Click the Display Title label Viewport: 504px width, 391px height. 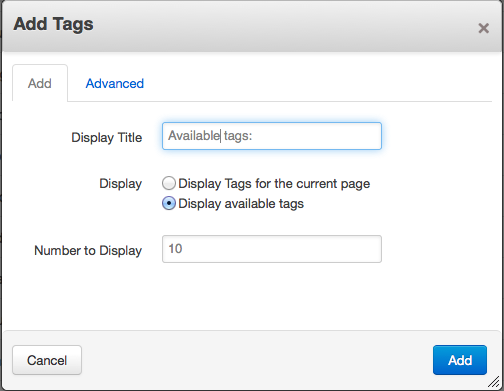107,137
